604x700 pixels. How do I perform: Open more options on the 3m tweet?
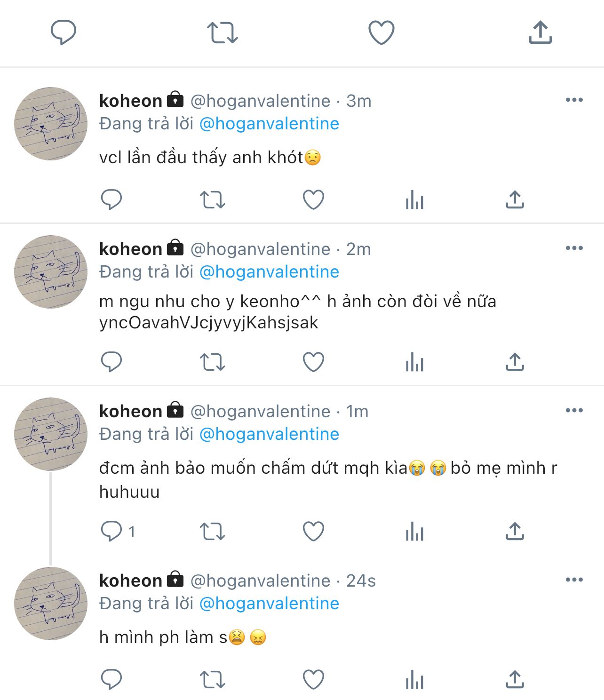click(574, 100)
